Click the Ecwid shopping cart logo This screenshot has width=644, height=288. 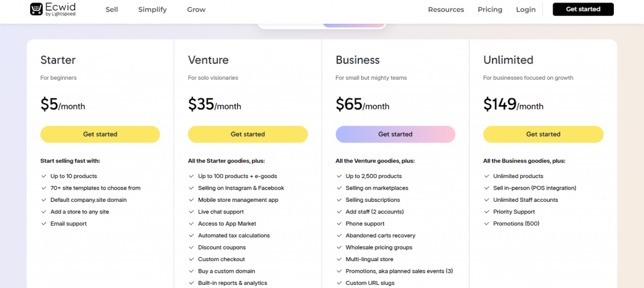click(37, 9)
